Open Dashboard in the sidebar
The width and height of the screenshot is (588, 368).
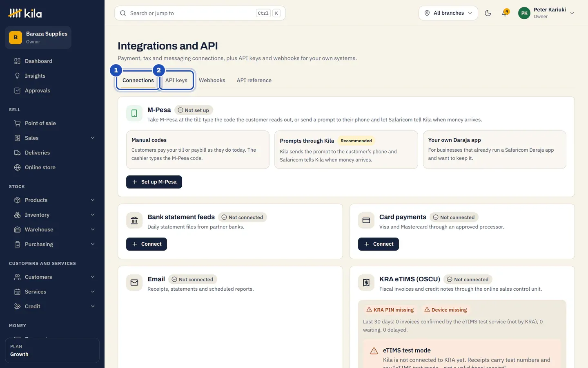52,61
